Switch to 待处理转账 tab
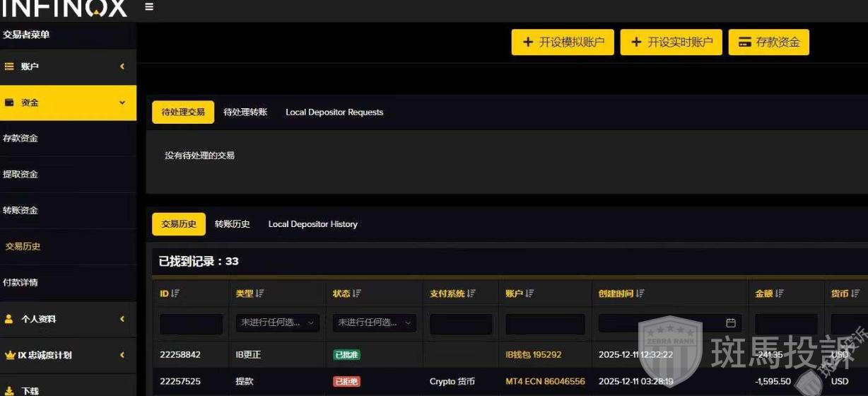This screenshot has width=868, height=396. (245, 112)
